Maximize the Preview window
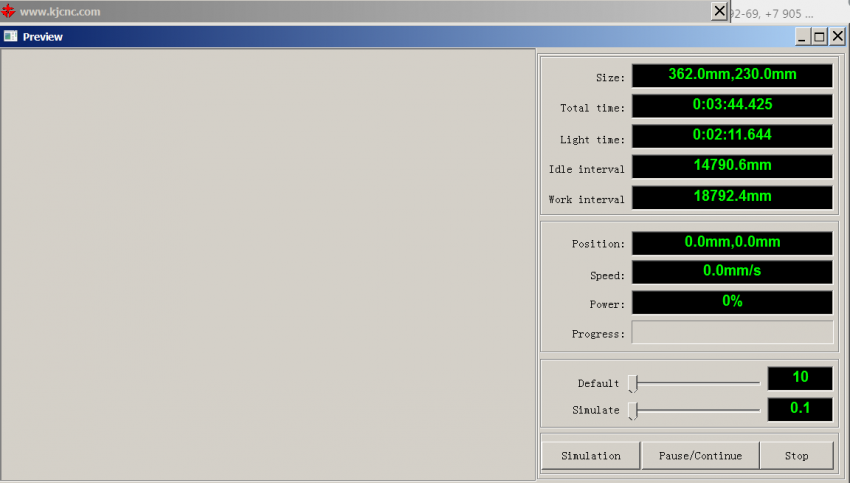850x483 pixels. [x=819, y=37]
